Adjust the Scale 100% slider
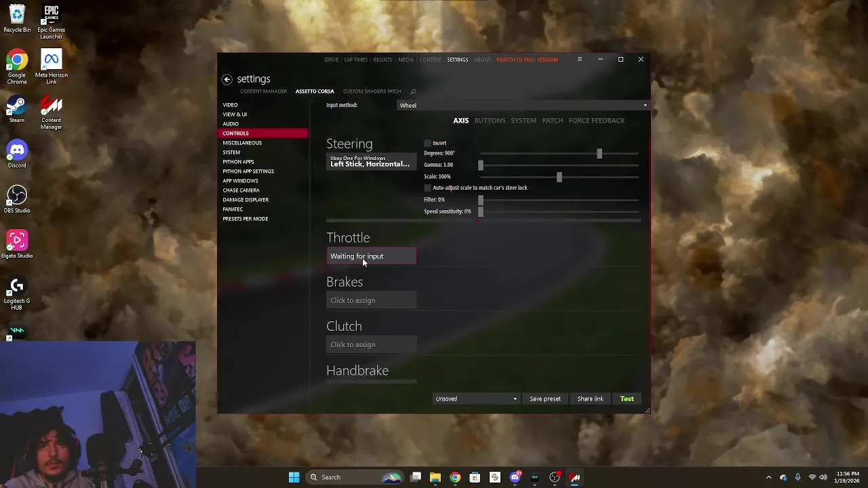 (559, 177)
